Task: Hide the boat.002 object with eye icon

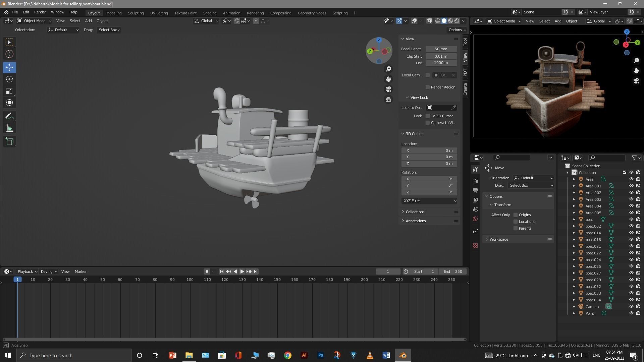Action: coord(631,226)
